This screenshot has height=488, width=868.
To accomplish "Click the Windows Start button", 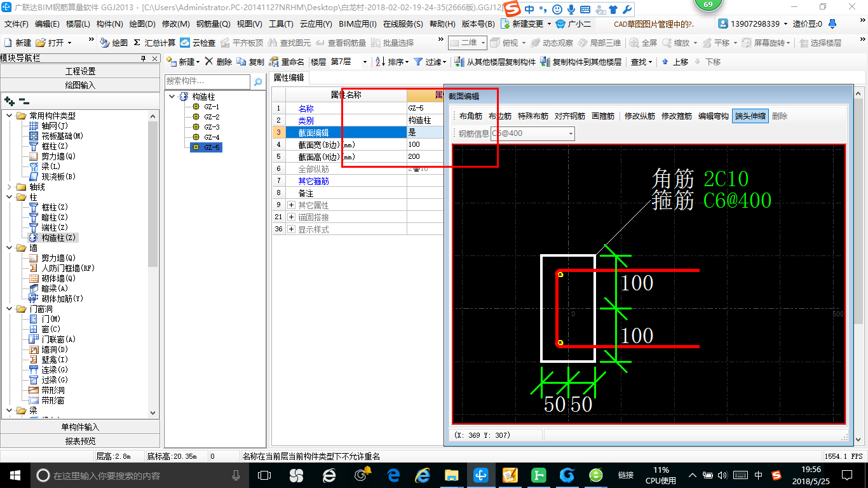I will tap(15, 475).
